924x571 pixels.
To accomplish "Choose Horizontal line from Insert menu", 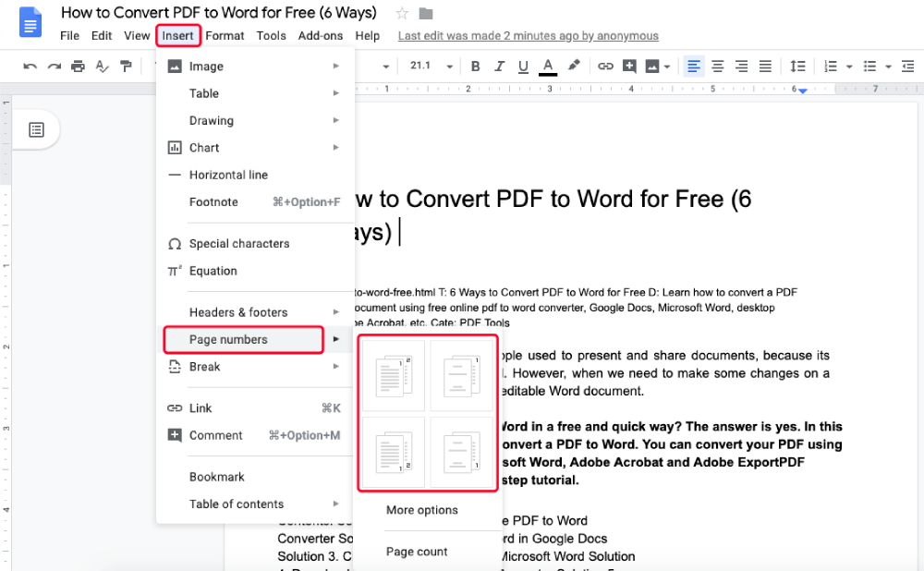I will pos(228,175).
